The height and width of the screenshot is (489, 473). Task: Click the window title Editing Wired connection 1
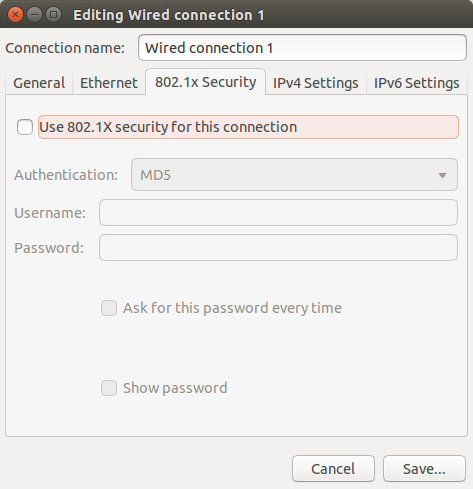click(169, 15)
